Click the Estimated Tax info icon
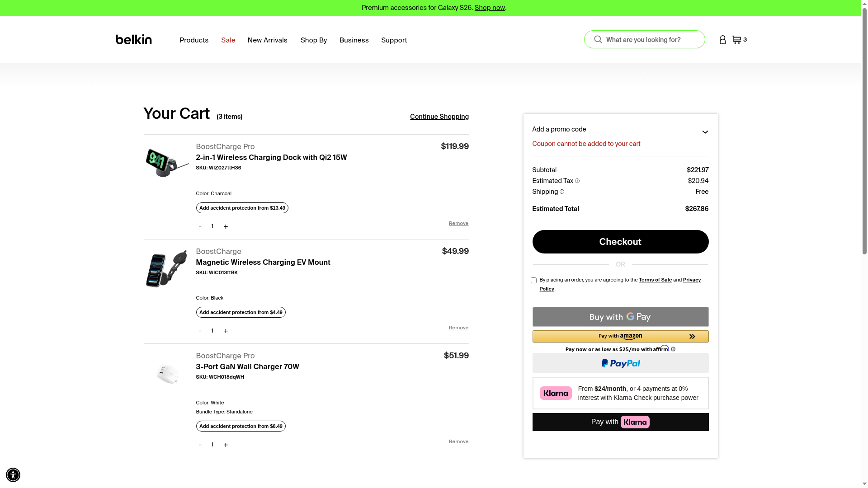Image resolution: width=868 pixels, height=488 pixels. click(577, 181)
